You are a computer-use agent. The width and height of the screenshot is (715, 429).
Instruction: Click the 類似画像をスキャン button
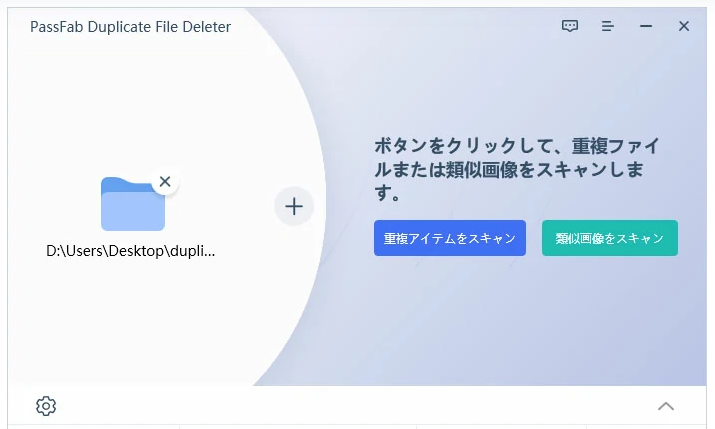click(x=610, y=238)
